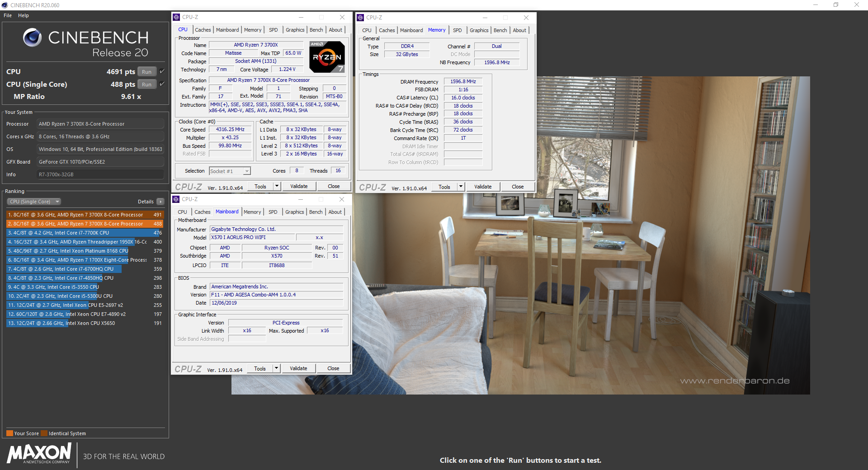Open the File menu in Cinebench
The width and height of the screenshot is (868, 470).
(8, 15)
